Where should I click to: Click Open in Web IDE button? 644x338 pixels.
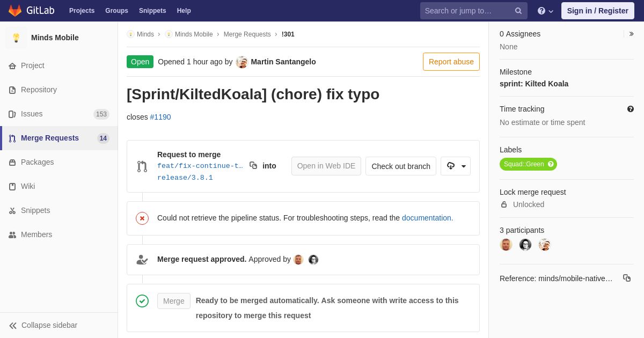click(x=326, y=166)
